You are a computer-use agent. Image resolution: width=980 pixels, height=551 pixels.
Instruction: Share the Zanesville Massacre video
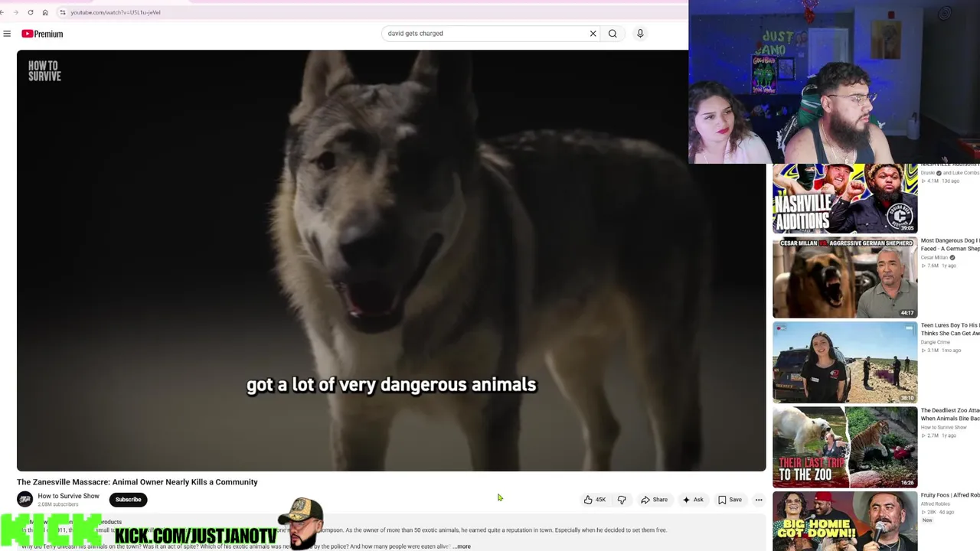[655, 500]
